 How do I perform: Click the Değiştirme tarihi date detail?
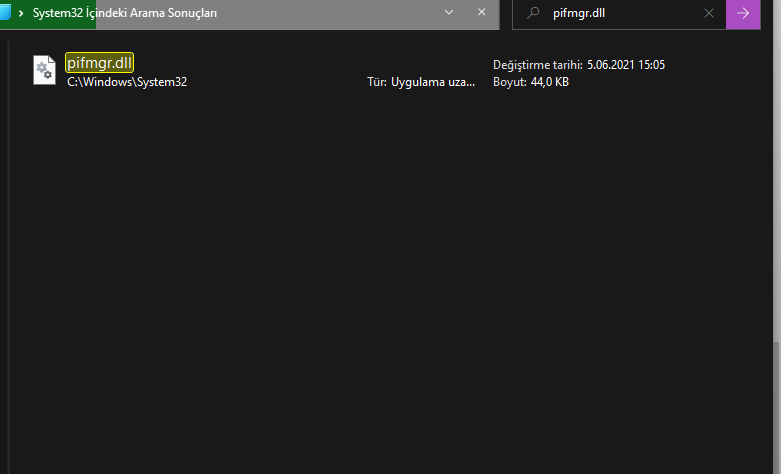[538, 65]
